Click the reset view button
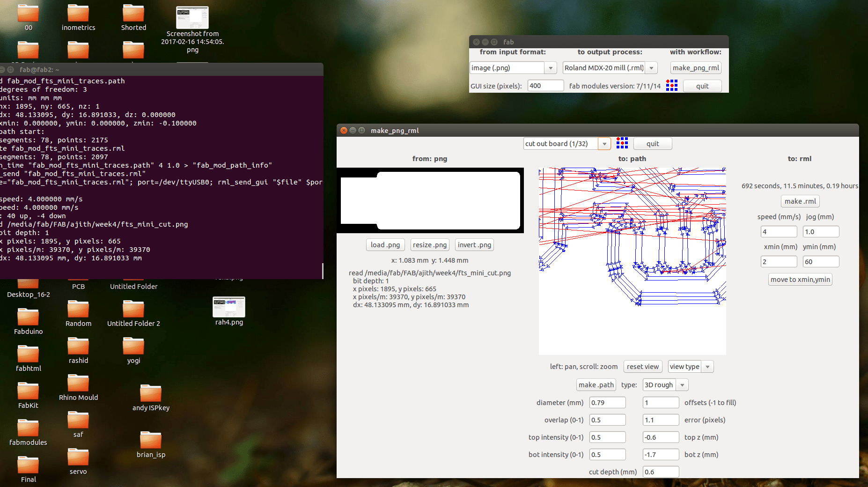This screenshot has width=868, height=487. pos(643,367)
